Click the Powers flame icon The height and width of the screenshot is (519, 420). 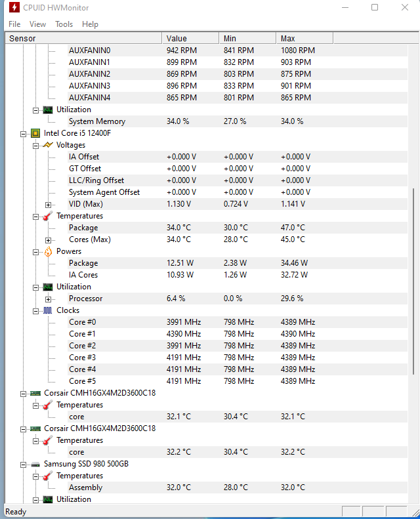coord(48,251)
